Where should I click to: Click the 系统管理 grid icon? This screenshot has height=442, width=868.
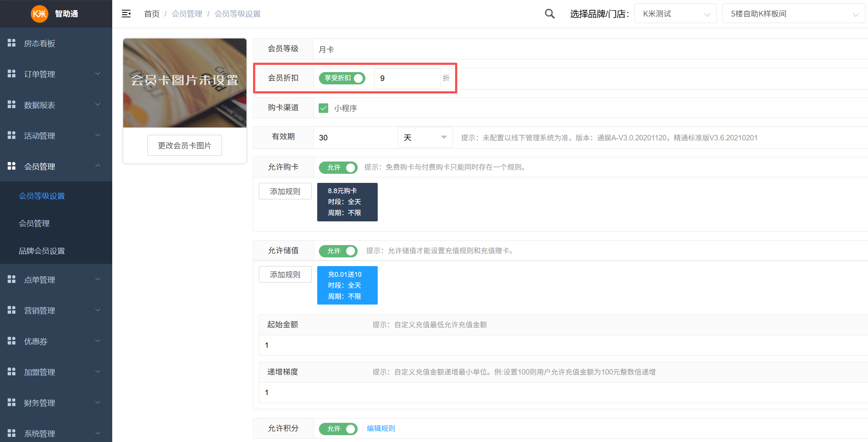tap(12, 434)
